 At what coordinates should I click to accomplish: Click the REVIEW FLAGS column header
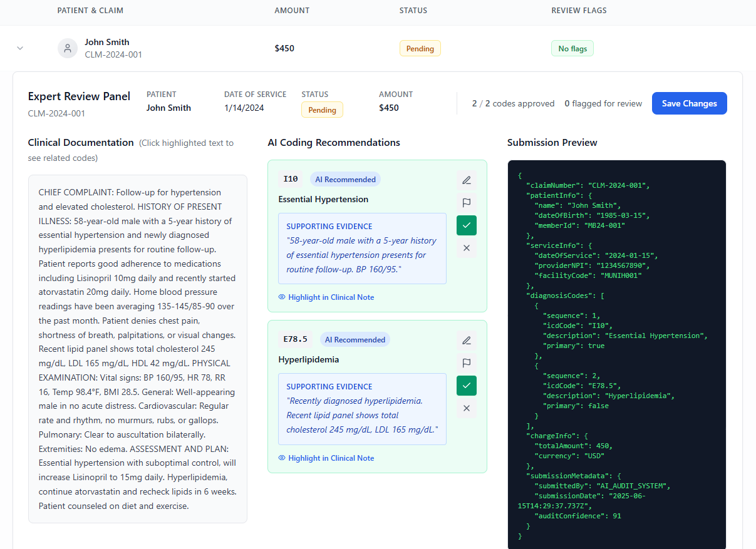click(x=579, y=11)
